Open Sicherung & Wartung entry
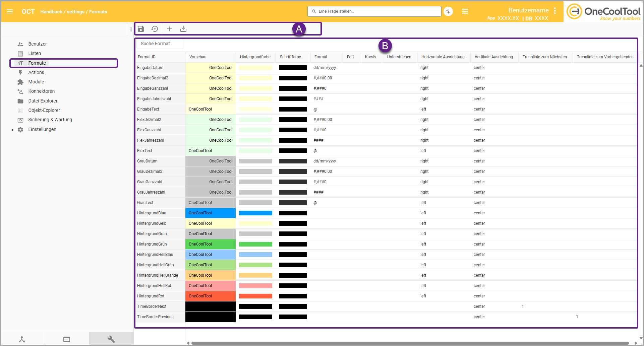The image size is (644, 346). point(50,120)
